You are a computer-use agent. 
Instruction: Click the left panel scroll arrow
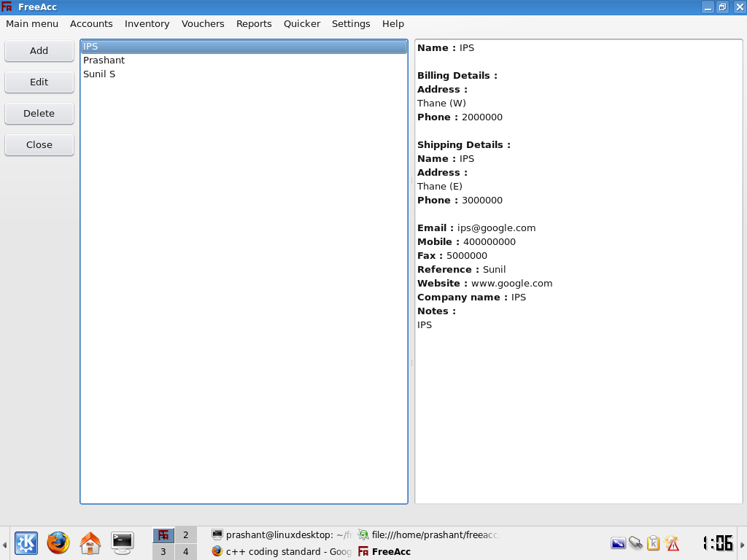click(4, 544)
